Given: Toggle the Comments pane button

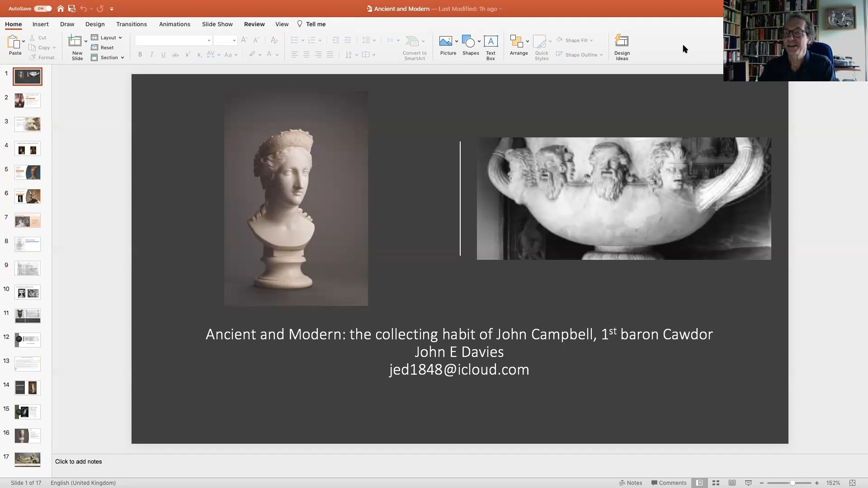Looking at the screenshot, I should click(669, 483).
